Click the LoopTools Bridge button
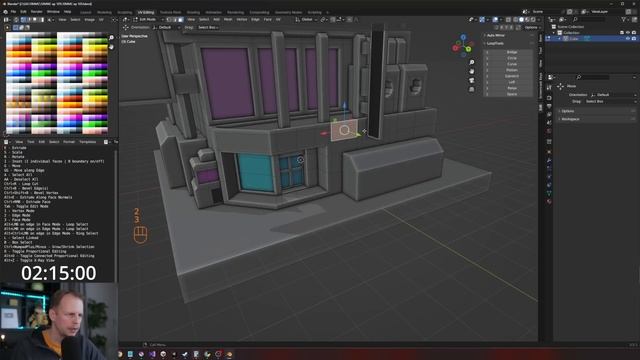This screenshot has height=360, width=640. click(512, 52)
